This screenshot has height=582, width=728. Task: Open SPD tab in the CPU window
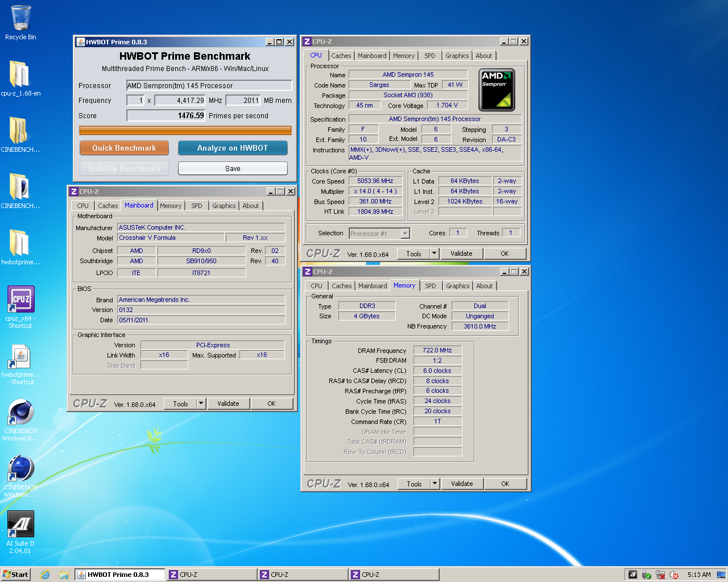[x=430, y=56]
